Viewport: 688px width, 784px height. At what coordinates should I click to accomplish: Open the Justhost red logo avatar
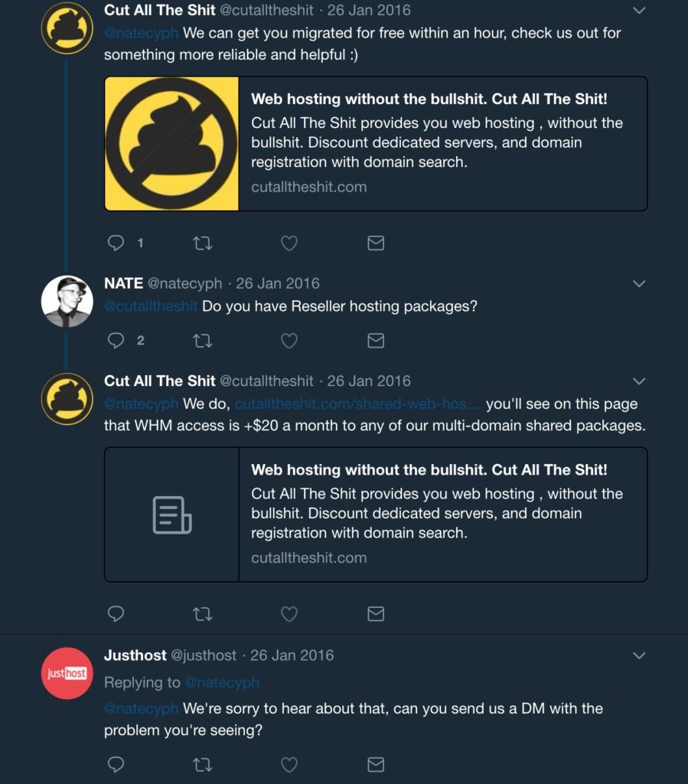[x=67, y=673]
